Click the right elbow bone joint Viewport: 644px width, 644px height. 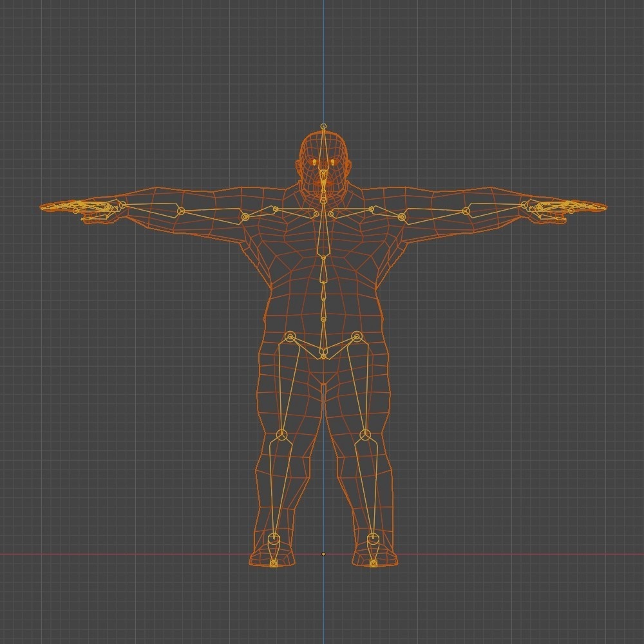(181, 211)
